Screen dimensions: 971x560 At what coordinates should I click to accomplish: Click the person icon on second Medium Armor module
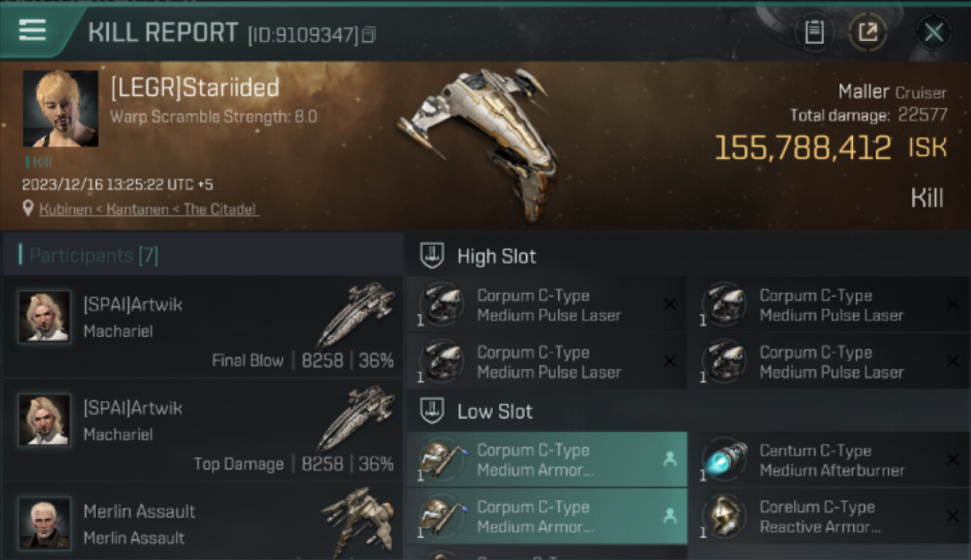(x=669, y=516)
